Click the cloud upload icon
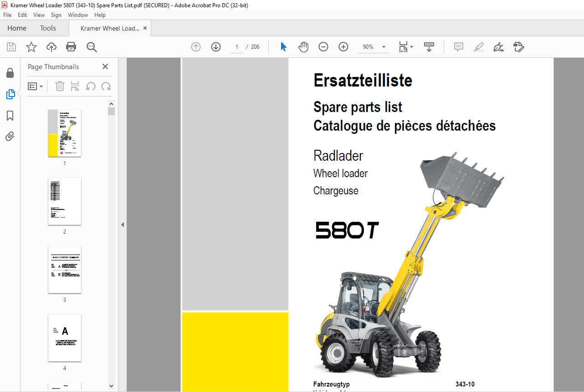This screenshot has height=392, width=584. point(51,47)
